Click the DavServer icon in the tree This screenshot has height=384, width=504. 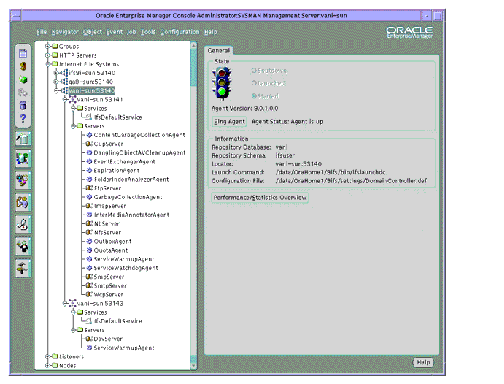[88, 339]
